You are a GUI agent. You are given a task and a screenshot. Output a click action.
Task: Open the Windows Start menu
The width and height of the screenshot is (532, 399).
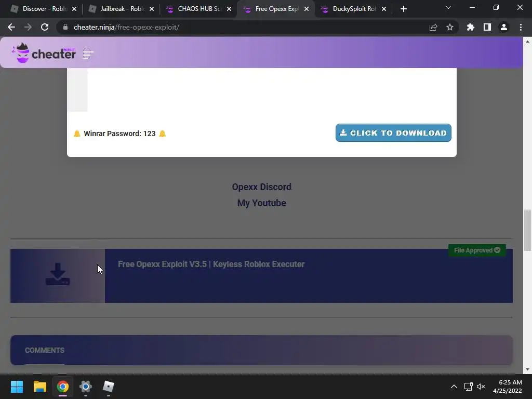point(17,387)
